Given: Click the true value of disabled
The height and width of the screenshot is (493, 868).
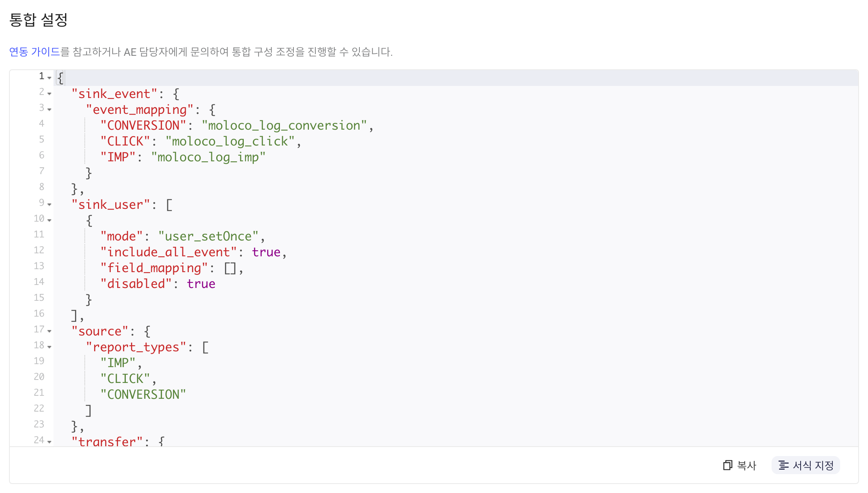Looking at the screenshot, I should tap(201, 284).
